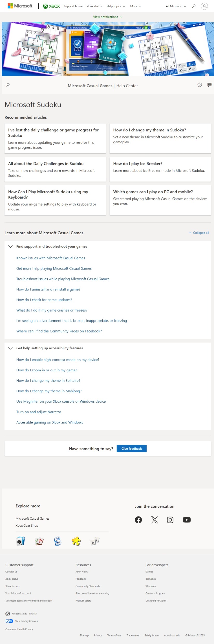Open the Facebook social icon
Image resolution: width=214 pixels, height=644 pixels.
click(138, 520)
